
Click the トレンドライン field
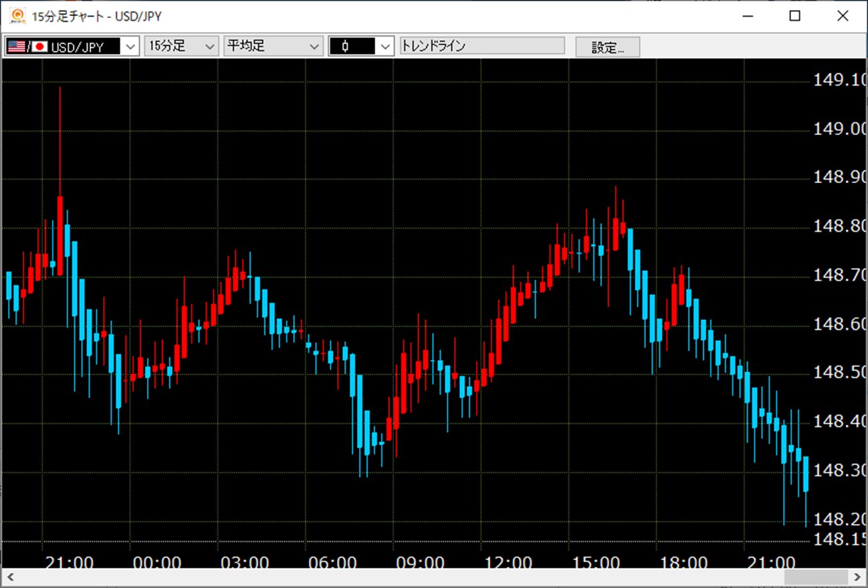click(481, 46)
